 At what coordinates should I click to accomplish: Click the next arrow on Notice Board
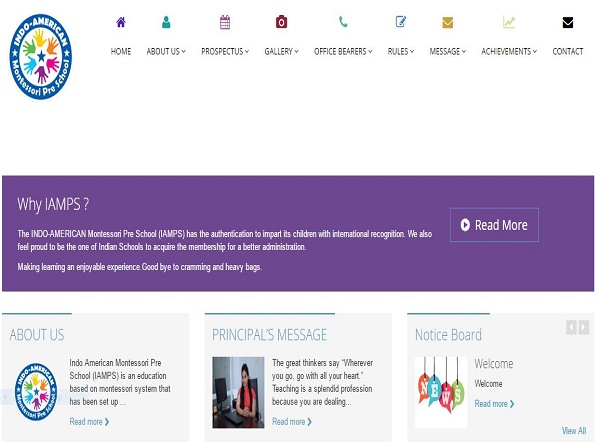[584, 327]
